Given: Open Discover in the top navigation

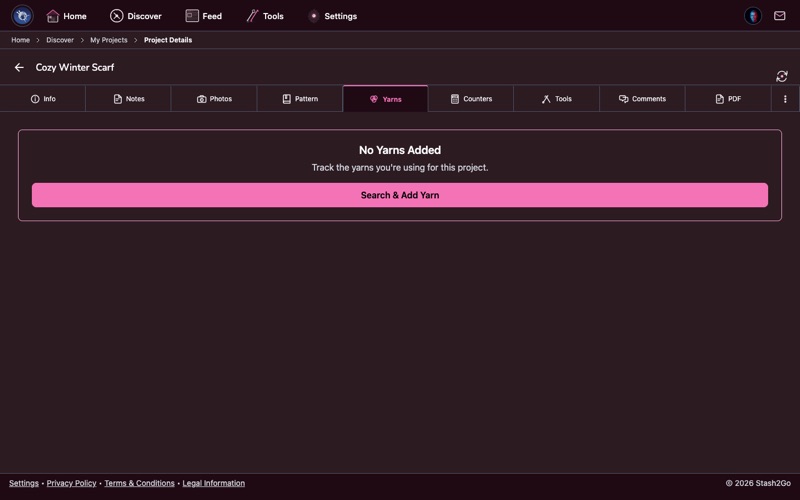Looking at the screenshot, I should (136, 16).
